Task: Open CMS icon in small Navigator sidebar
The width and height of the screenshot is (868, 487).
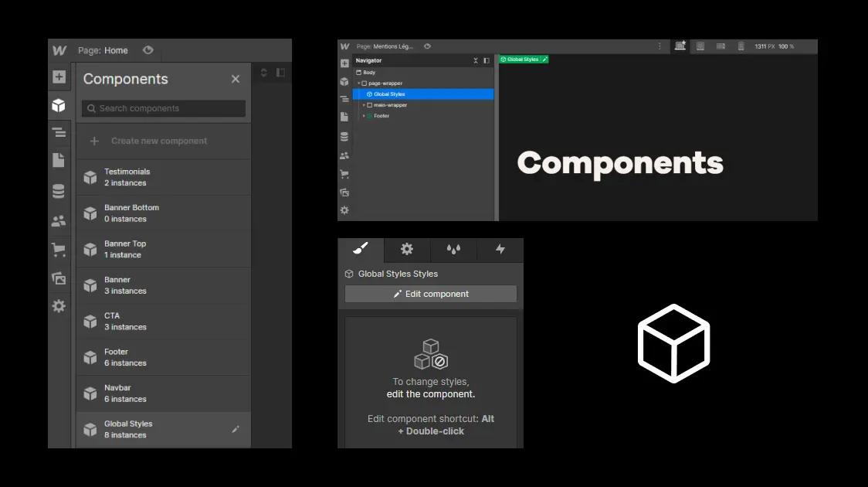Action: click(344, 137)
